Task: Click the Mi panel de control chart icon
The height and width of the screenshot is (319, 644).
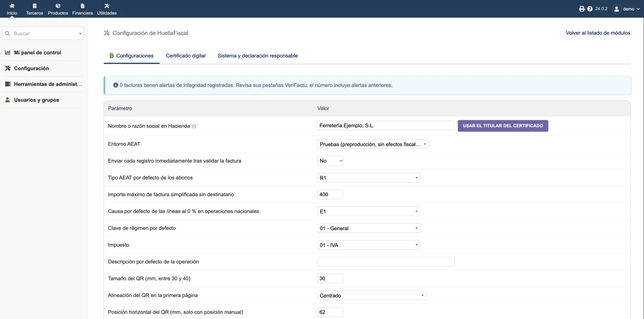Action: point(8,52)
